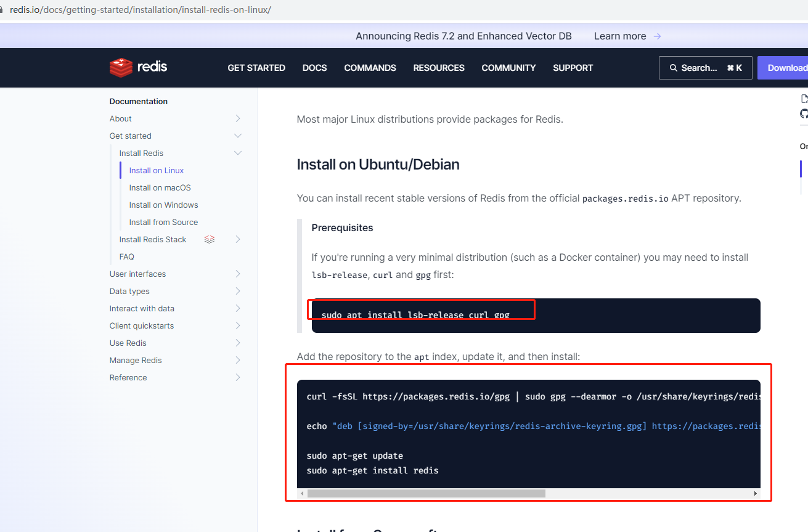808x532 pixels.
Task: Click the Redis logo
Action: (138, 67)
